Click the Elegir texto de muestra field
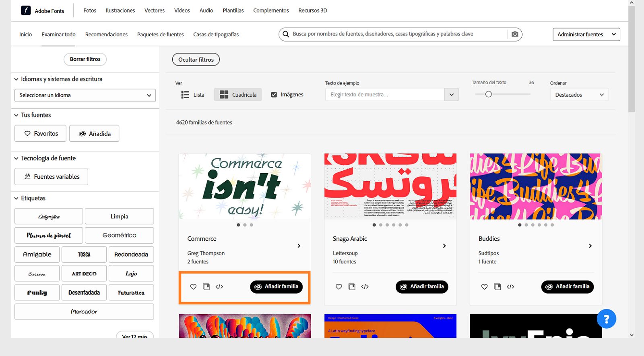 click(385, 95)
